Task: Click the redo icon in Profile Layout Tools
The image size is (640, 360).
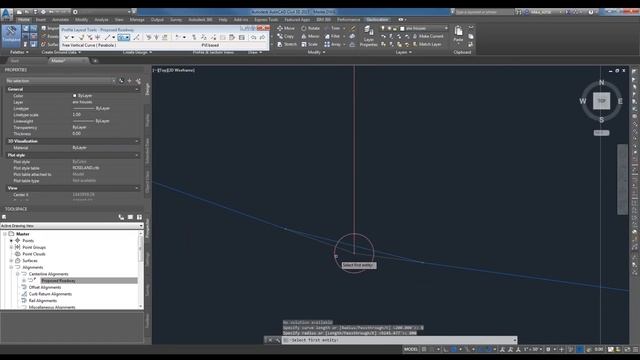Action: point(262,38)
